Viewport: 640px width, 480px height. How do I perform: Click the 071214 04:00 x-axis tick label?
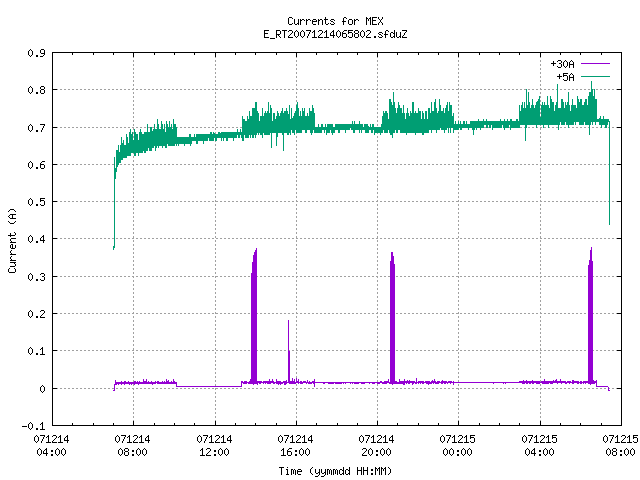51,446
